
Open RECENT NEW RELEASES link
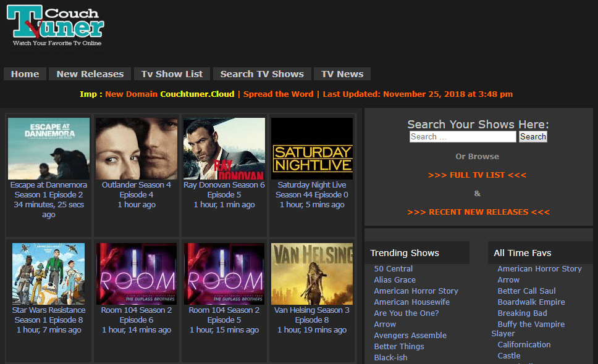pyautogui.click(x=477, y=212)
